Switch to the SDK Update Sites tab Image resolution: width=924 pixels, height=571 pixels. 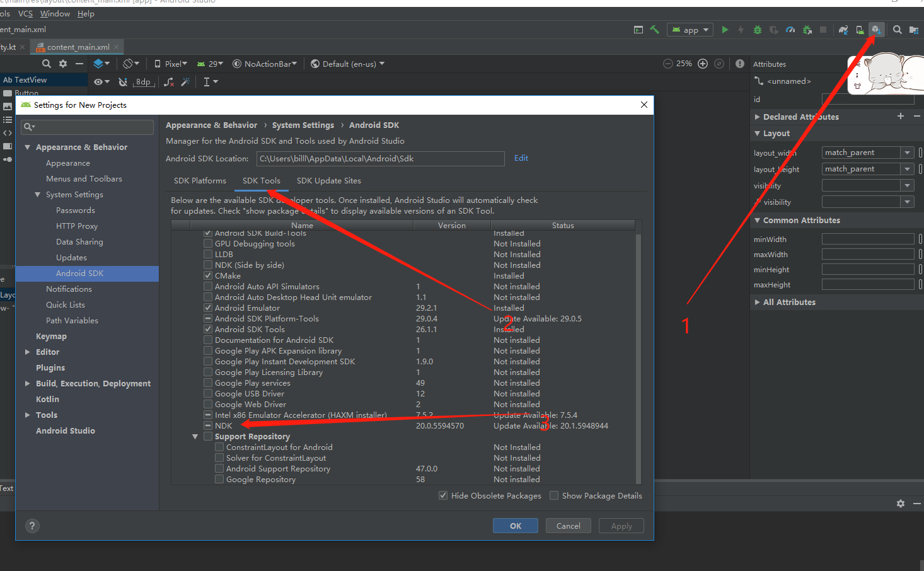[329, 181]
